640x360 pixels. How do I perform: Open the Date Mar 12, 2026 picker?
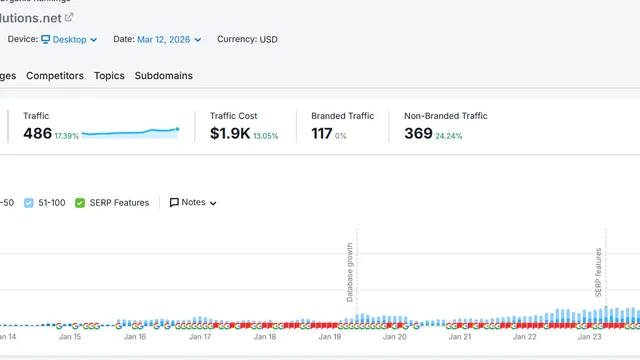point(169,40)
